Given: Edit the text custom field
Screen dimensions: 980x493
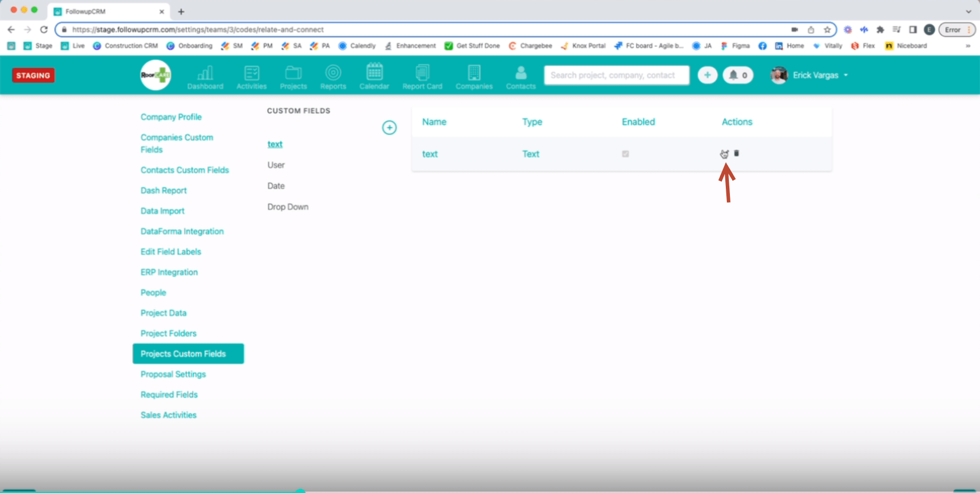Looking at the screenshot, I should point(724,154).
